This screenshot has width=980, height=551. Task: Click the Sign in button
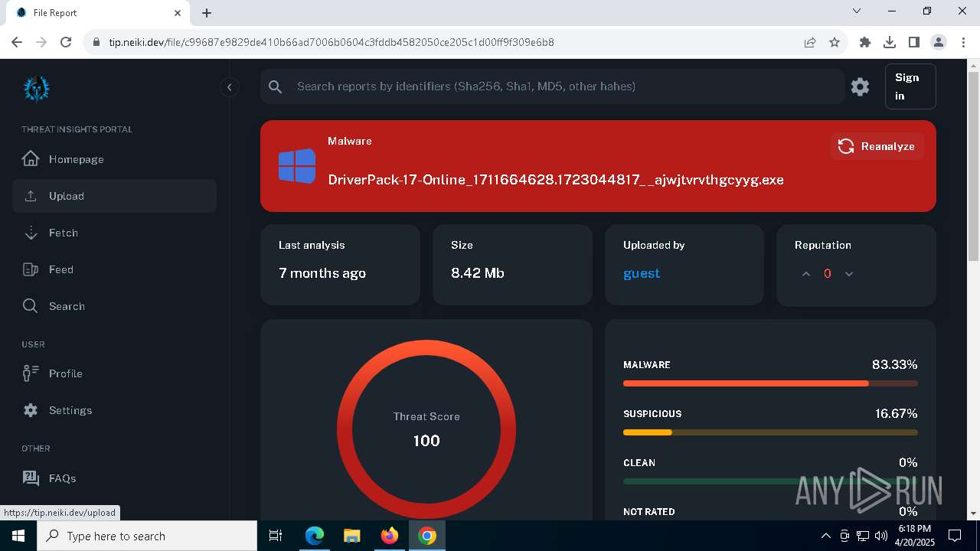(x=910, y=86)
